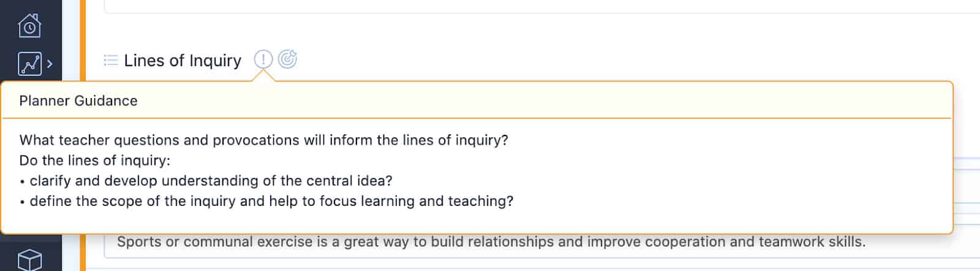Image resolution: width=980 pixels, height=271 pixels.
Task: Click the 'clarify and develop understanding' bullet
Action: coord(206,181)
